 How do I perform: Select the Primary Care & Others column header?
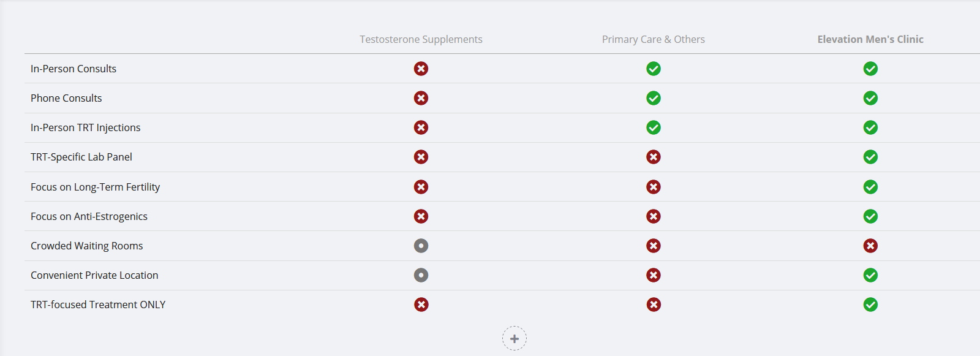(654, 39)
